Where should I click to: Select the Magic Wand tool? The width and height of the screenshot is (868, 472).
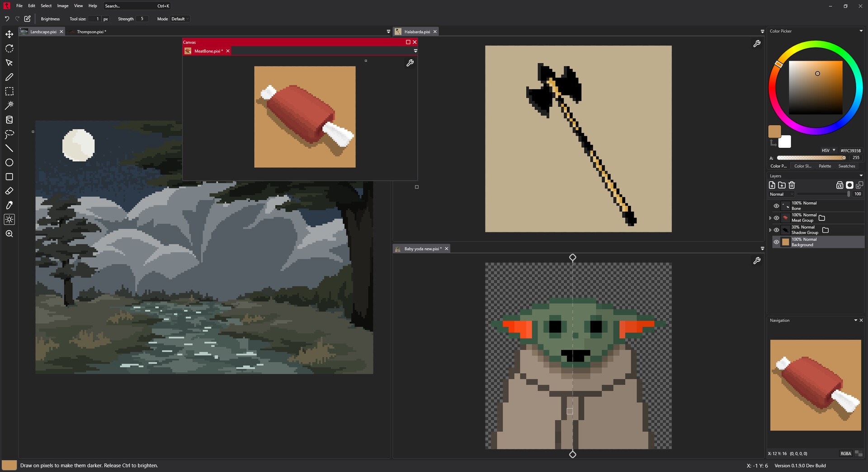9,105
